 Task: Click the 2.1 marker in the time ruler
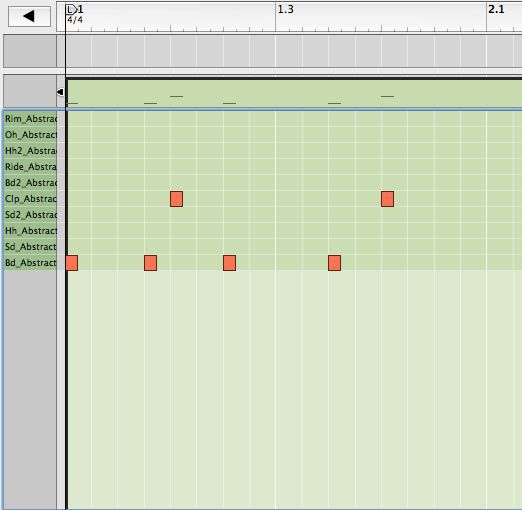[x=496, y=9]
